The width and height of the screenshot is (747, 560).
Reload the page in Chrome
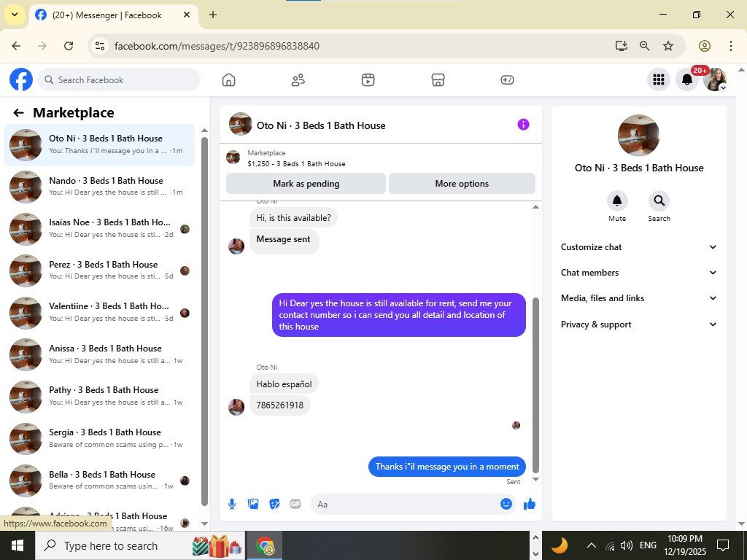(69, 46)
